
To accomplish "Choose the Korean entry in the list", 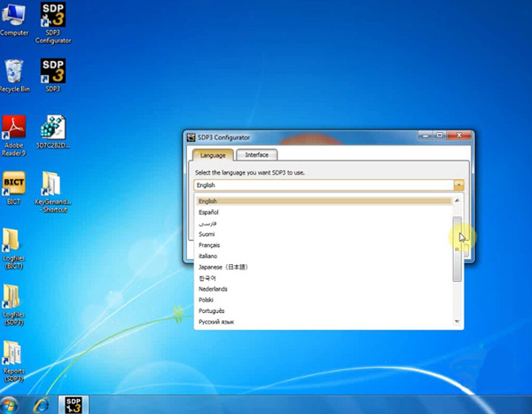I will 324,278.
